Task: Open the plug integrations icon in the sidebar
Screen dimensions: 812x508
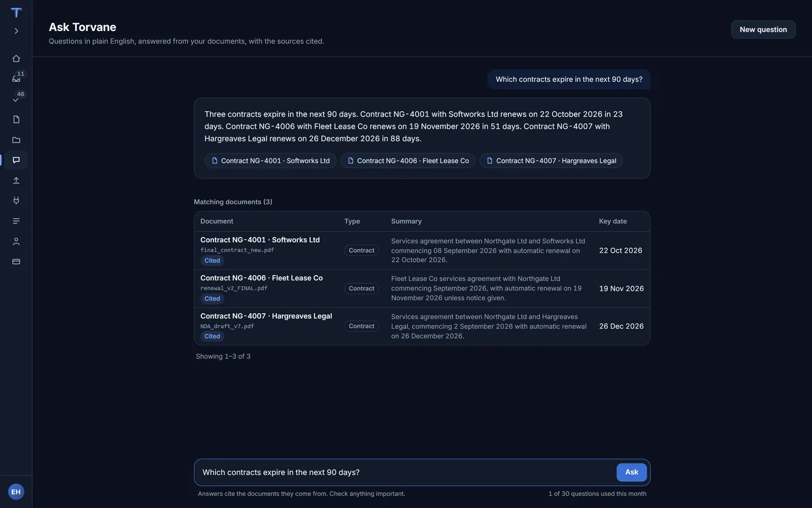Action: tap(16, 201)
